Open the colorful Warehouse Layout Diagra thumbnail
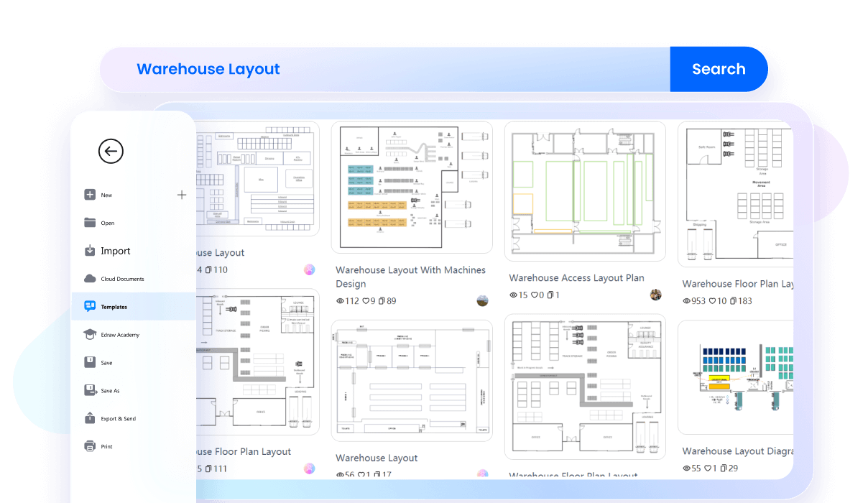This screenshot has width=868, height=503. coord(735,377)
